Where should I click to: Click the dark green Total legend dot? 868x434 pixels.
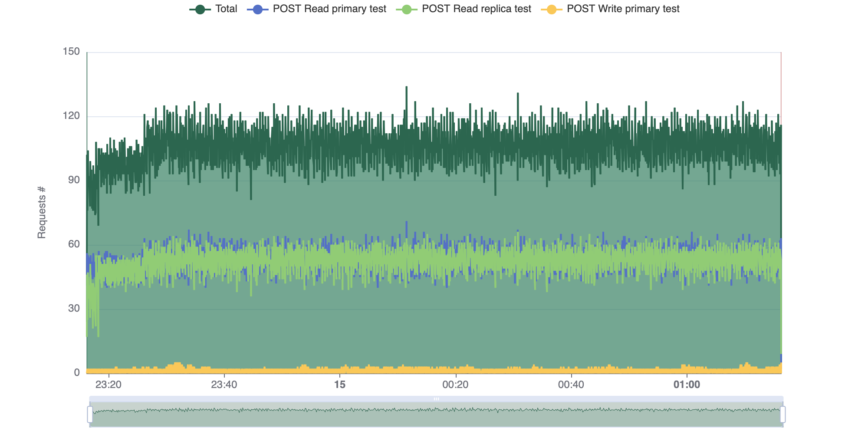(x=200, y=8)
